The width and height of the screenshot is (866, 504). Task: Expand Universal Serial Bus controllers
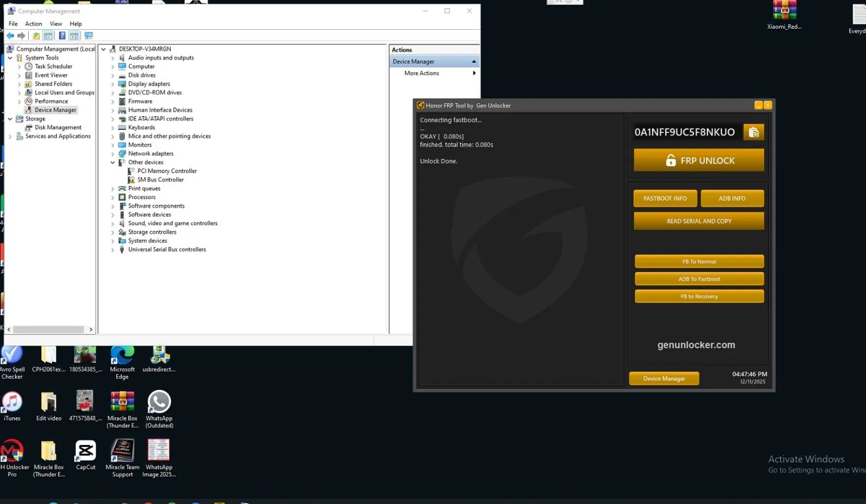113,250
